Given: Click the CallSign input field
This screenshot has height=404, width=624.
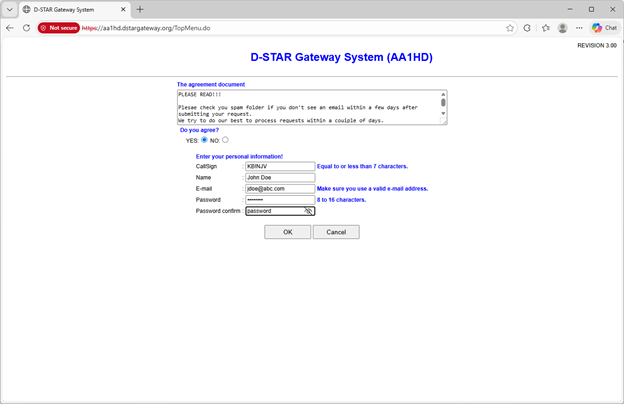Looking at the screenshot, I should [x=279, y=166].
